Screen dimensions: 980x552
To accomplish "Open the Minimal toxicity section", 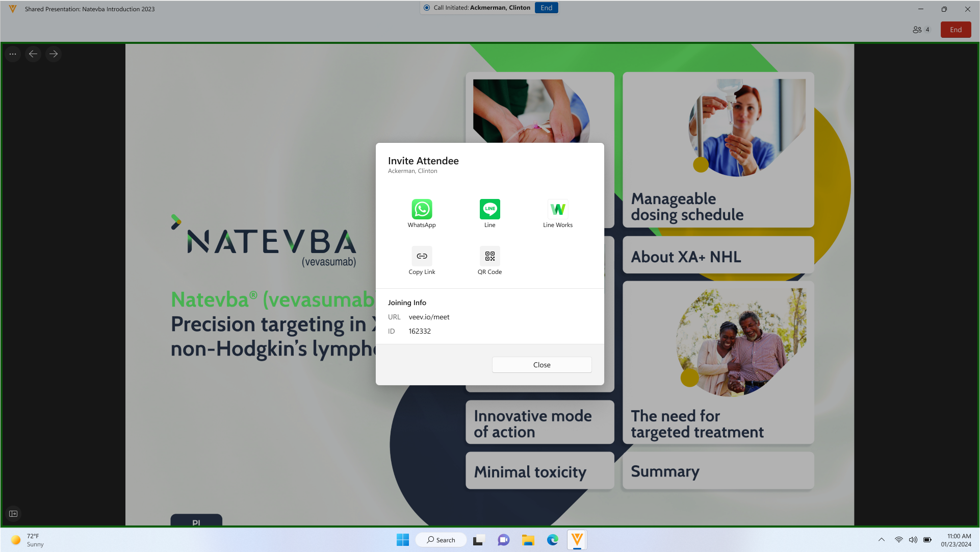I will (539, 471).
